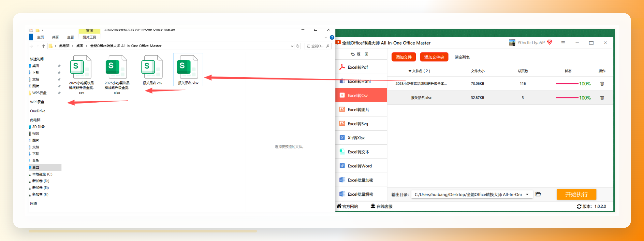Delete the 报关品名.xlsx row with its trash icon
This screenshot has width=644, height=241.
(602, 98)
